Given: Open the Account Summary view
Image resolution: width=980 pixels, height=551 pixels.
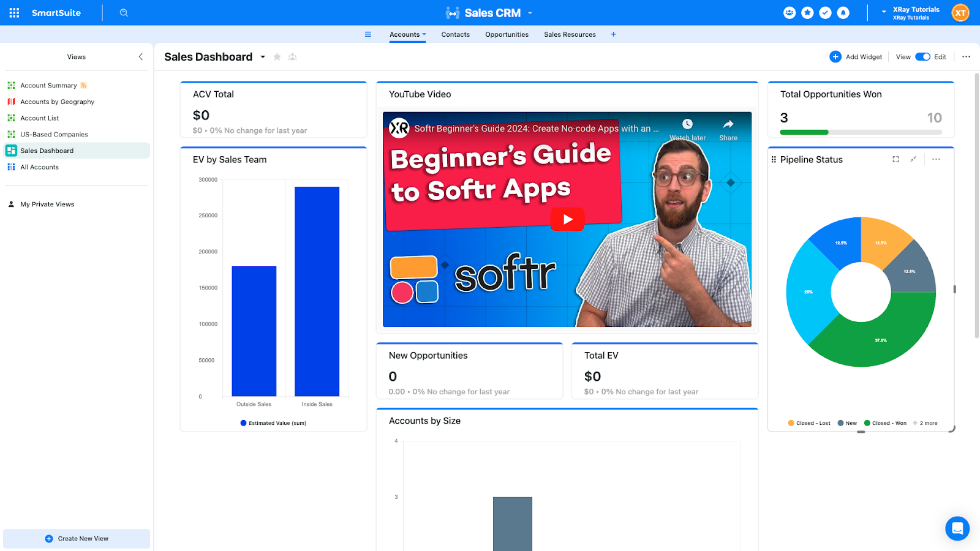Looking at the screenshot, I should point(48,86).
